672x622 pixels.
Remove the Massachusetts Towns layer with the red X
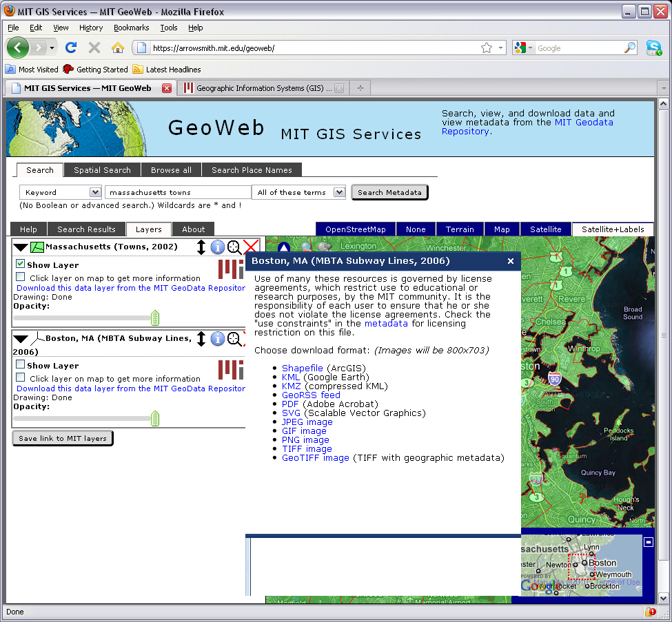pyautogui.click(x=252, y=247)
